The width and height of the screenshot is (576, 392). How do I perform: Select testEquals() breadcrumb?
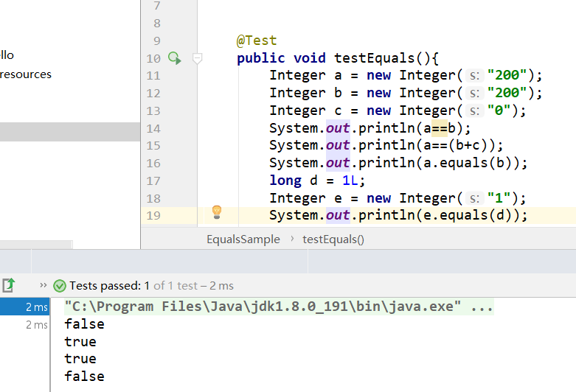333,239
